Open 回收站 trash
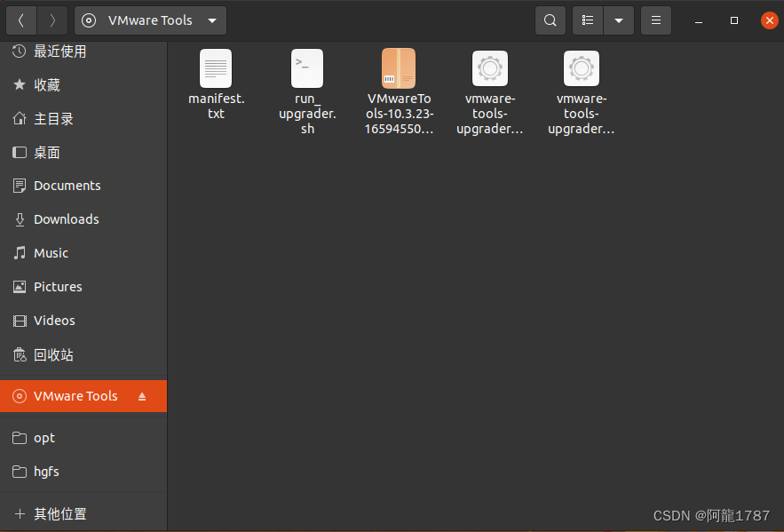The image size is (784, 532). [83, 354]
